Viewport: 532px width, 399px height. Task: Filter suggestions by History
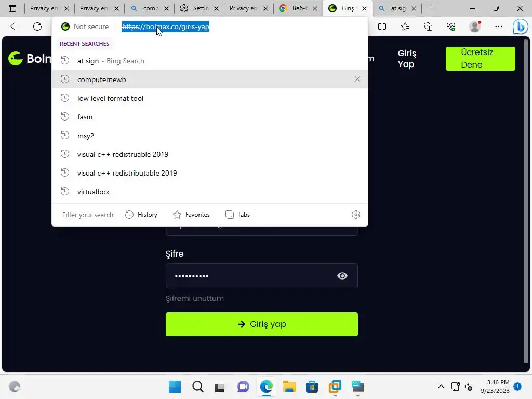click(141, 215)
